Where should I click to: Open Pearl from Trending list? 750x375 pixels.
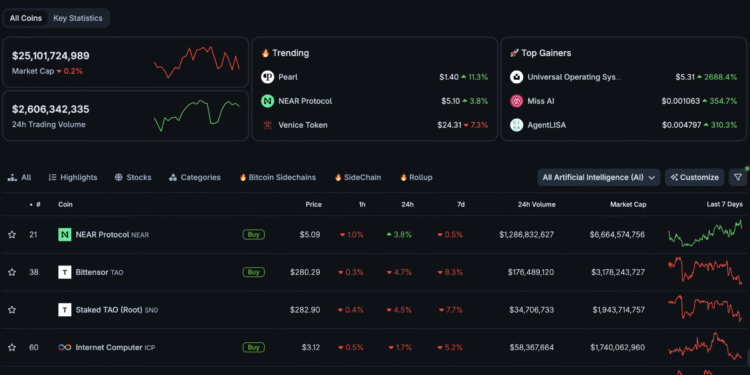pos(288,77)
